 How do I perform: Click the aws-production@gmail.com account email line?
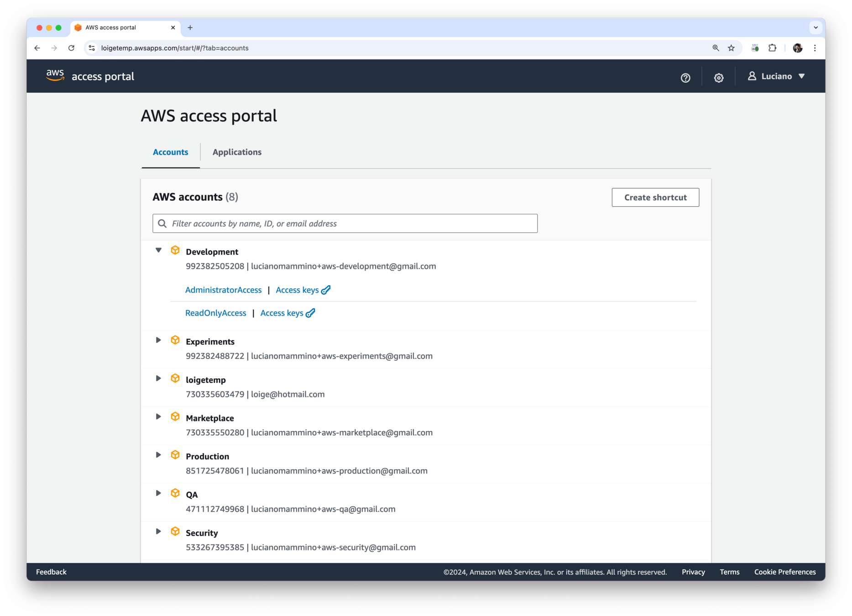point(307,471)
